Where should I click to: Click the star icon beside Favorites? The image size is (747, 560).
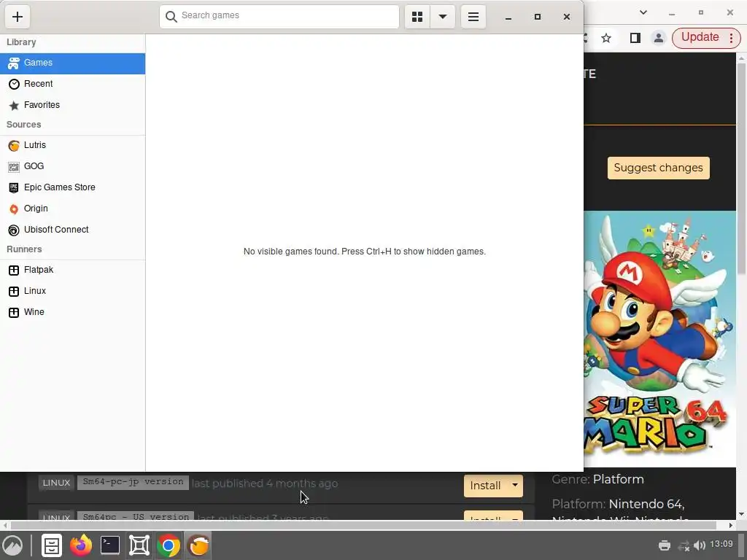(14, 105)
